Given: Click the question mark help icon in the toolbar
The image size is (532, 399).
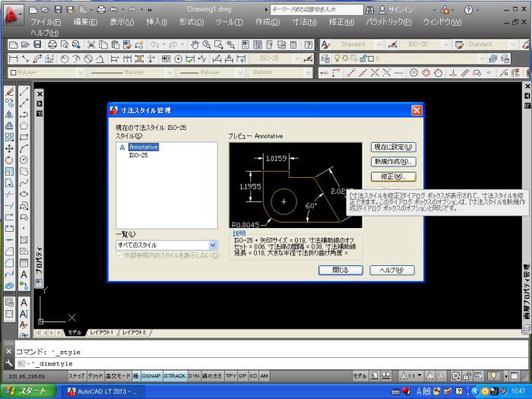Looking at the screenshot, I should point(308,44).
